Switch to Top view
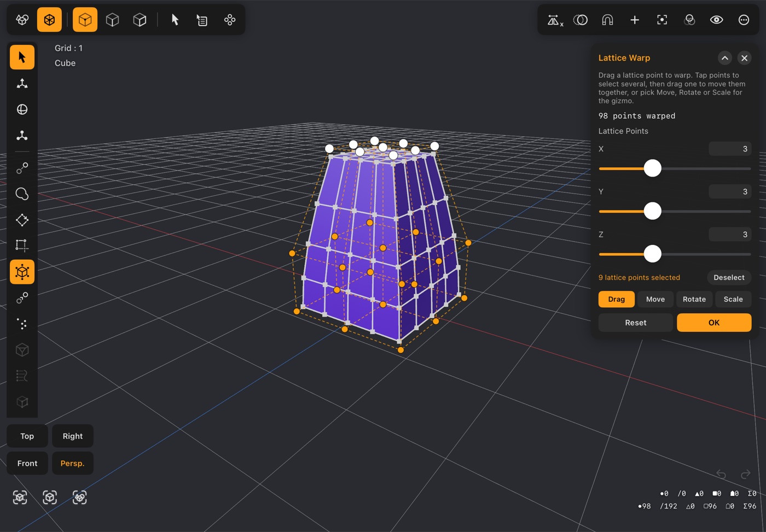 pos(27,436)
